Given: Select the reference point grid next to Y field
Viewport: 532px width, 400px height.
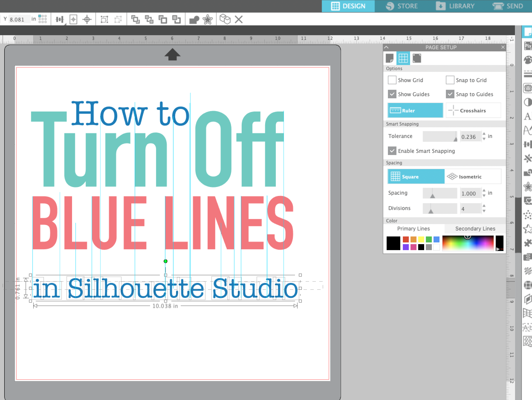Looking at the screenshot, I should click(x=43, y=19).
